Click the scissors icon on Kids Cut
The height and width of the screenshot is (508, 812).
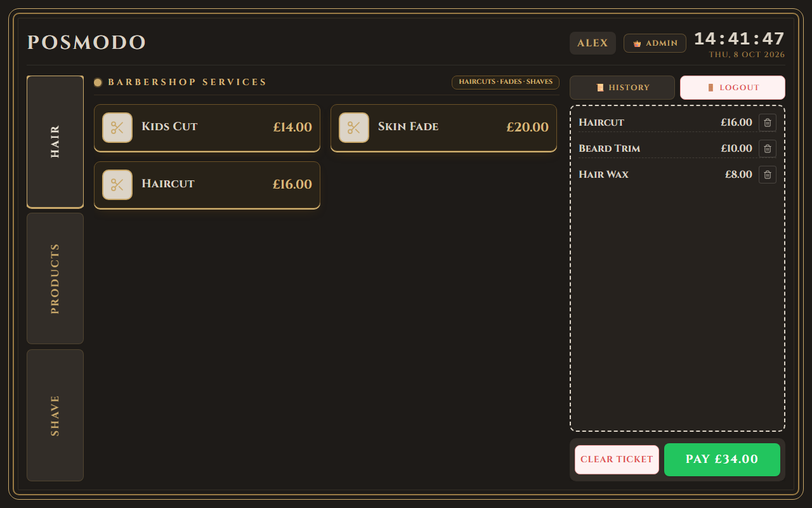[x=117, y=128]
